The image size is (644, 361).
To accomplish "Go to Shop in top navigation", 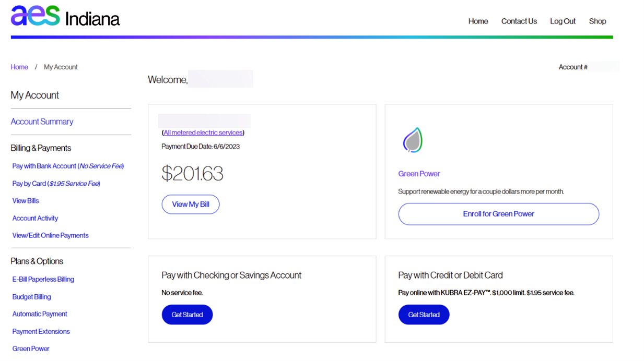I will click(x=598, y=21).
